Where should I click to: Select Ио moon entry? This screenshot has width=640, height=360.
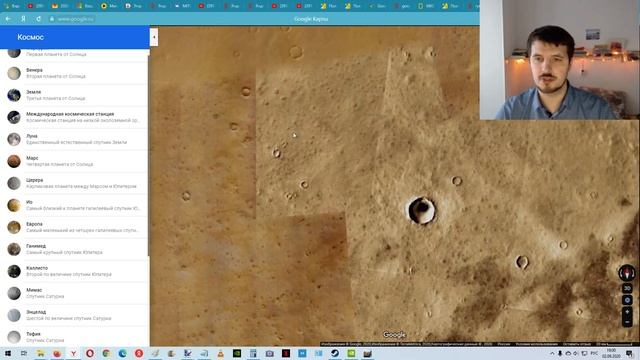tap(74, 205)
